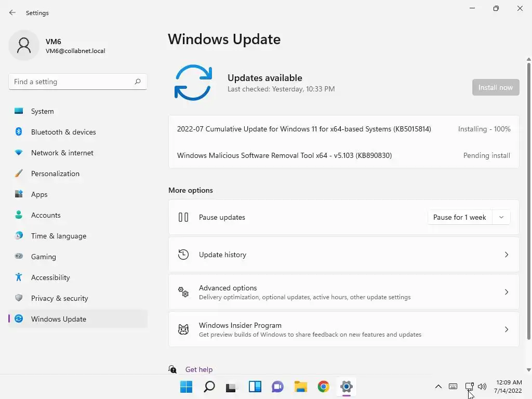The width and height of the screenshot is (532, 399).
Task: Select Personalization in sidebar
Action: (x=78, y=174)
